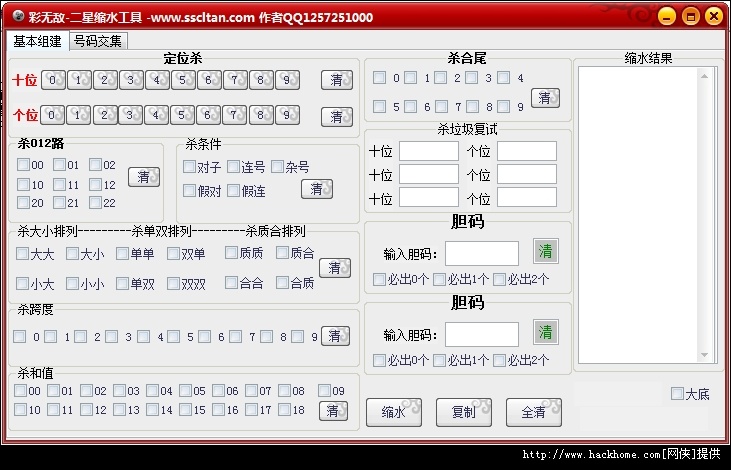This screenshot has width=731, height=470.
Task: Close the 彩无敌 window
Action: [x=714, y=16]
